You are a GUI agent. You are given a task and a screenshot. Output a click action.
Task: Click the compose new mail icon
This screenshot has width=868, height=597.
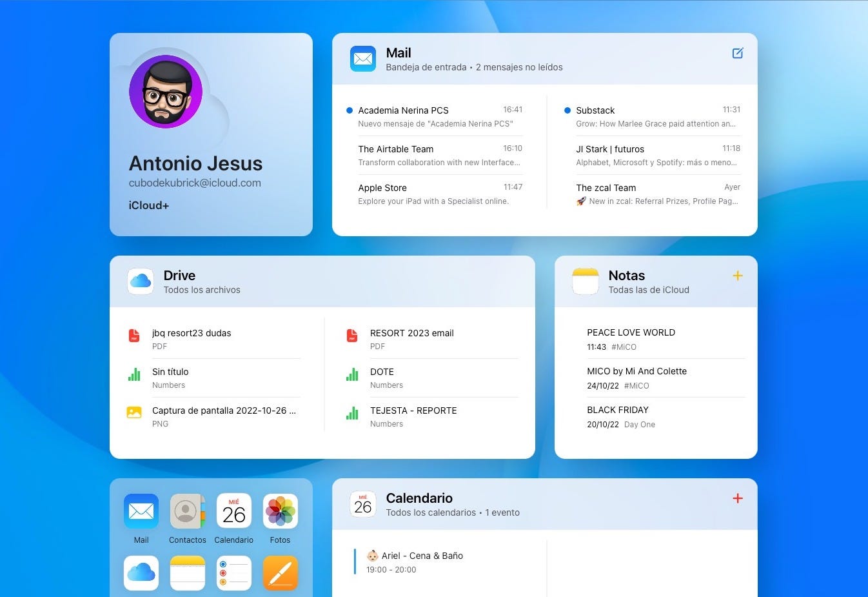(738, 54)
